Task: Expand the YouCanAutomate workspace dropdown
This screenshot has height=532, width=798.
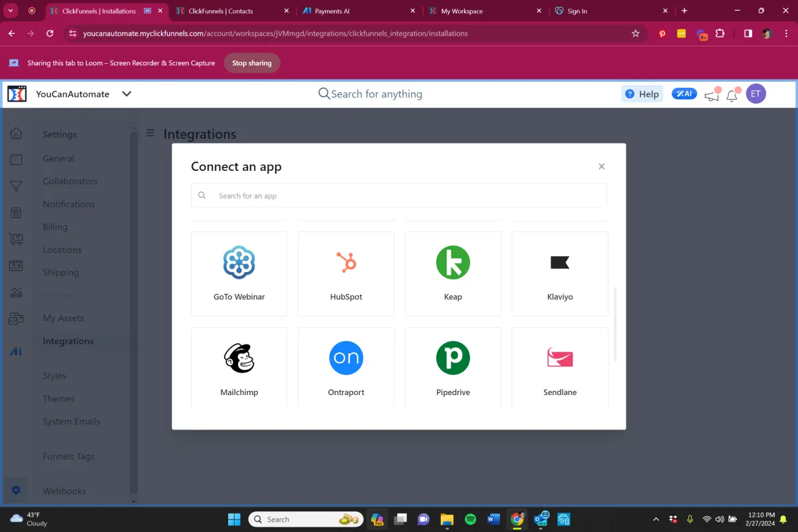Action: (x=126, y=94)
